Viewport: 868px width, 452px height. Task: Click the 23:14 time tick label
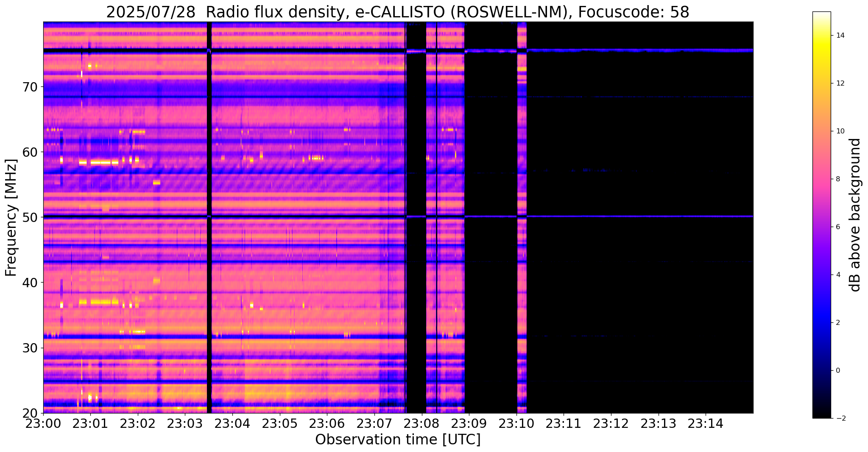pos(706,423)
